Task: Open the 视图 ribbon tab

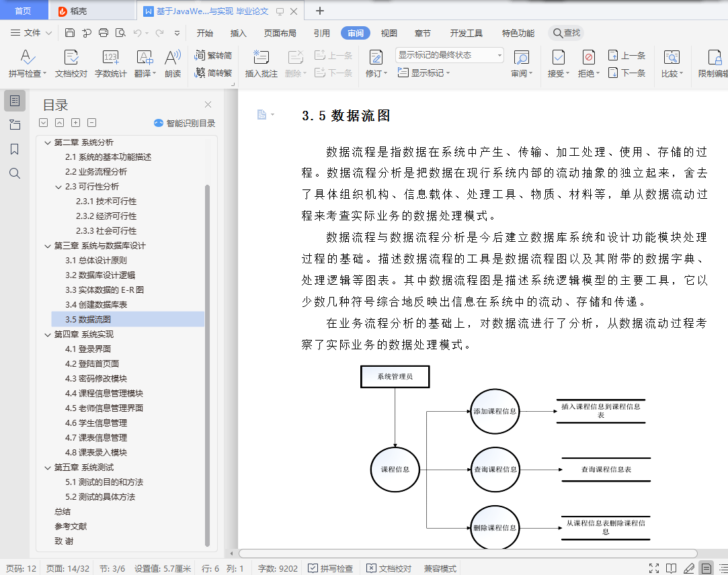Action: (x=389, y=33)
